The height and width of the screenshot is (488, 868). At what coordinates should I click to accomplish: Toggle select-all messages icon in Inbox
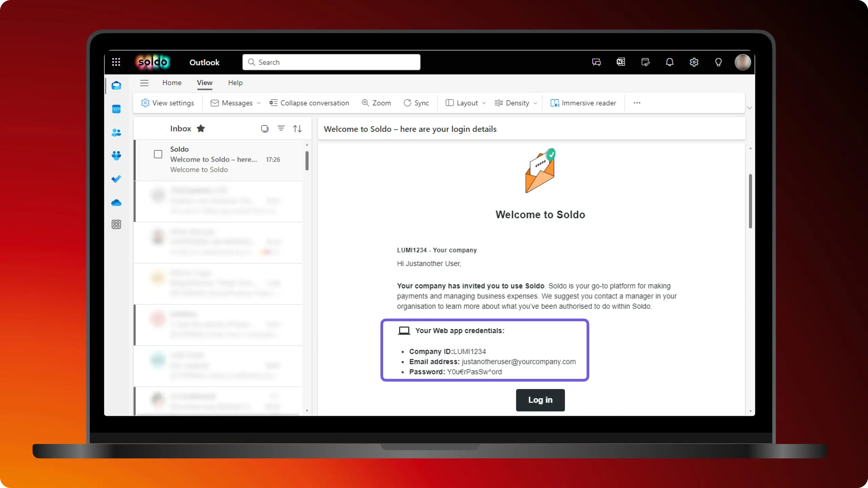(264, 129)
